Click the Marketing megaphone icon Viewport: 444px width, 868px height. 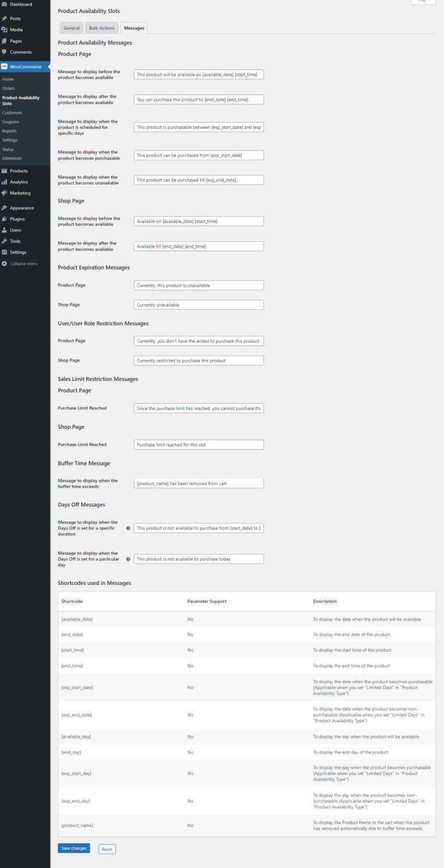pyautogui.click(x=5, y=193)
